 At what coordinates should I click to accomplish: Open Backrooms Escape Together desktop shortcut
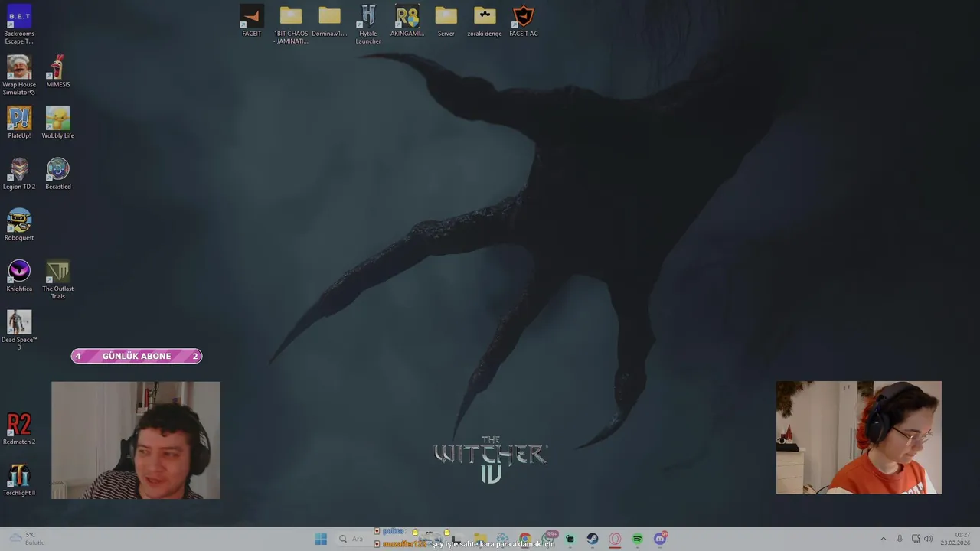click(19, 23)
